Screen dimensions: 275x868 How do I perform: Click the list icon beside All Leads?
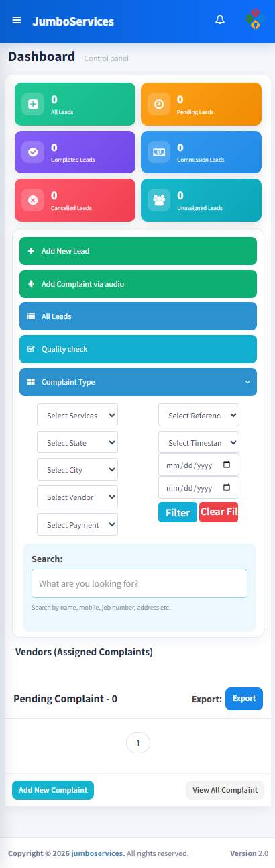pos(31,316)
